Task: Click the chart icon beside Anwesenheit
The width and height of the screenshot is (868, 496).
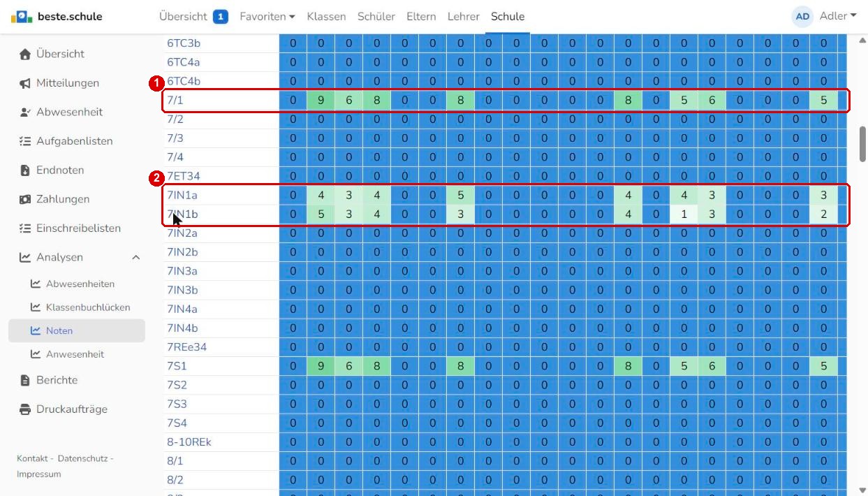Action: coord(36,354)
